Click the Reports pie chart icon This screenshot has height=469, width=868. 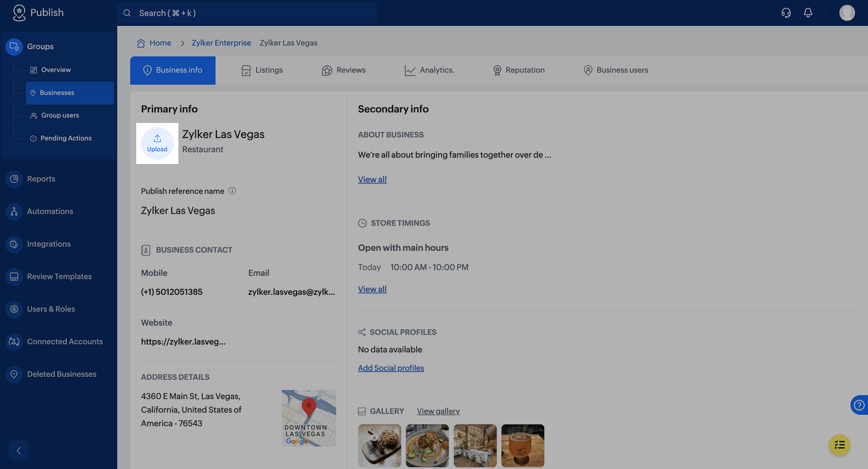[14, 179]
